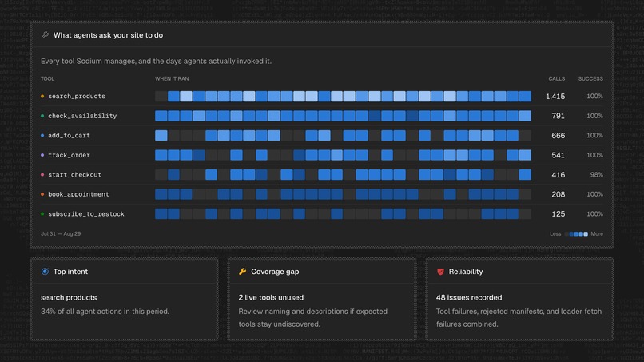
Task: Click the green dot next to subscribe_to_restock
Action: tap(42, 213)
